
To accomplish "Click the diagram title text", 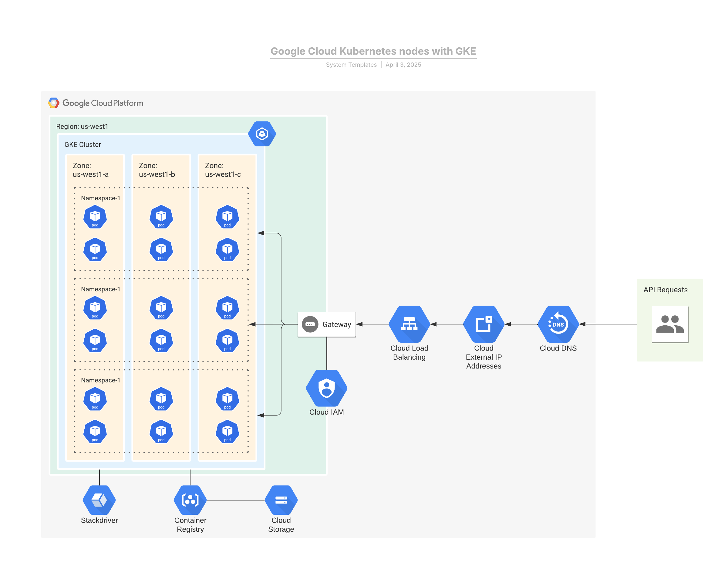I will click(373, 51).
